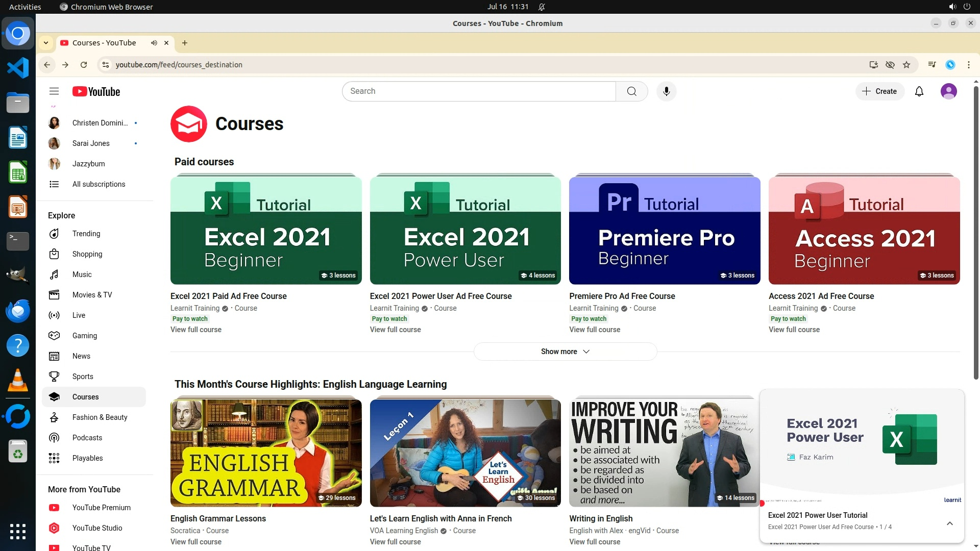
Task: Open the tab search dropdown arrow
Action: pos(46,43)
